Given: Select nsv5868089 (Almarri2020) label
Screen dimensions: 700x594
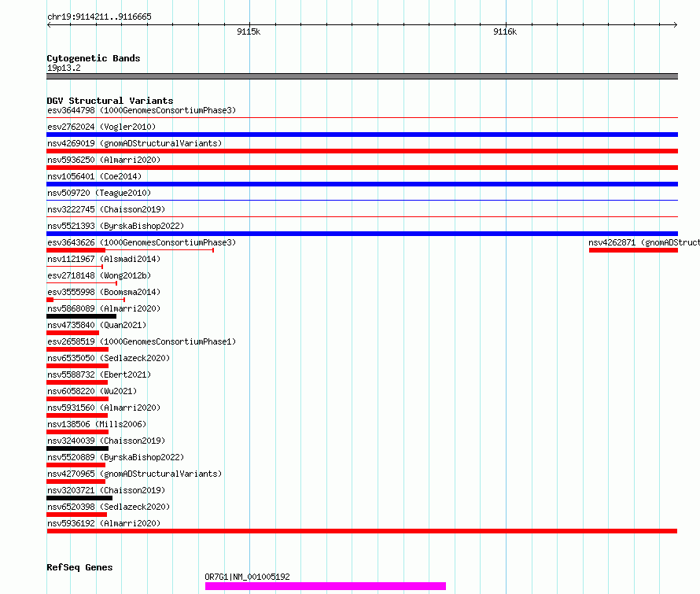Looking at the screenshot, I should [104, 308].
